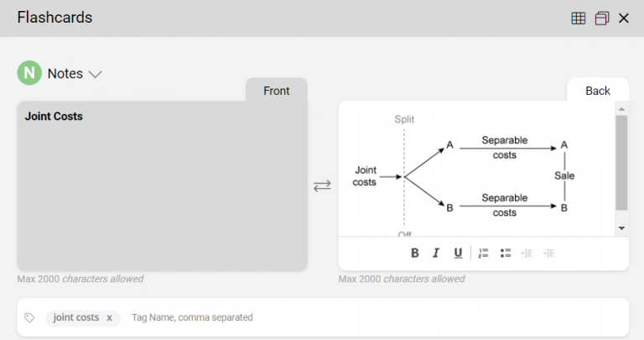Insert a bulleted list
Image resolution: width=644 pixels, height=340 pixels.
tap(506, 253)
